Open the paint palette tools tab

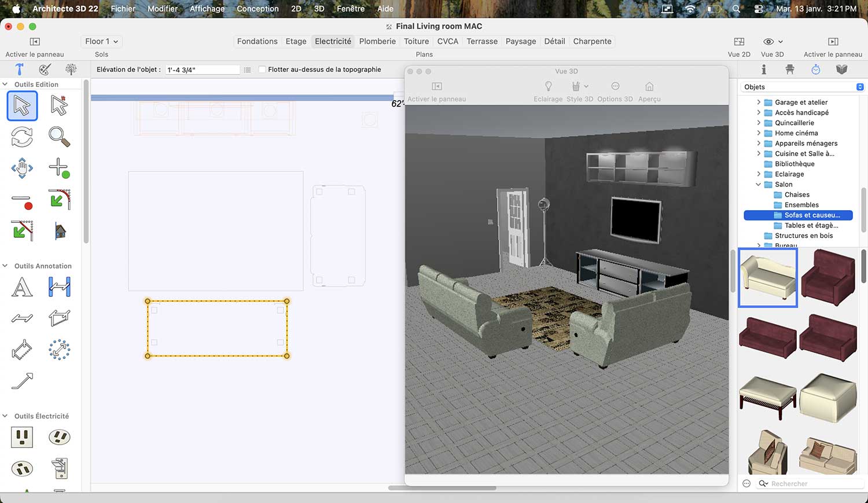pos(45,69)
